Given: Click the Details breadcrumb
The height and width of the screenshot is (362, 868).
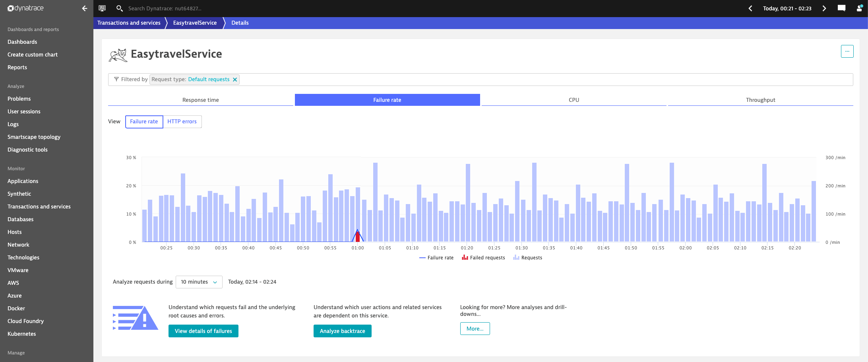Looking at the screenshot, I should (x=240, y=23).
